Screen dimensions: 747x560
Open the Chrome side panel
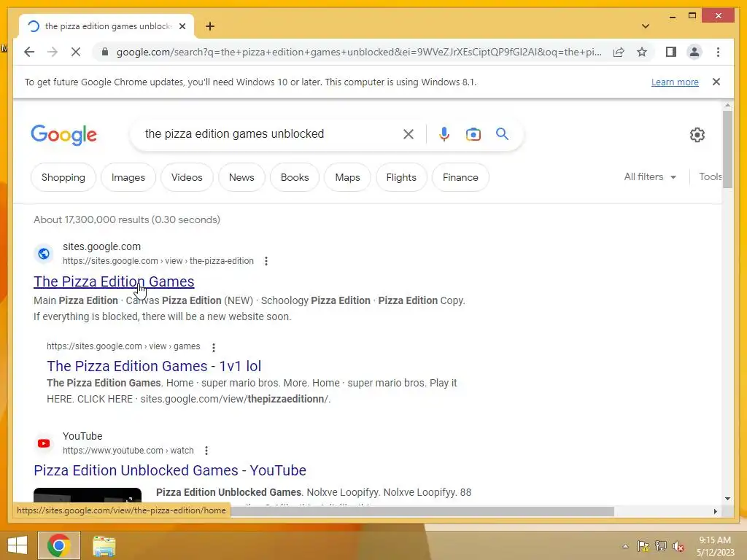click(x=671, y=52)
